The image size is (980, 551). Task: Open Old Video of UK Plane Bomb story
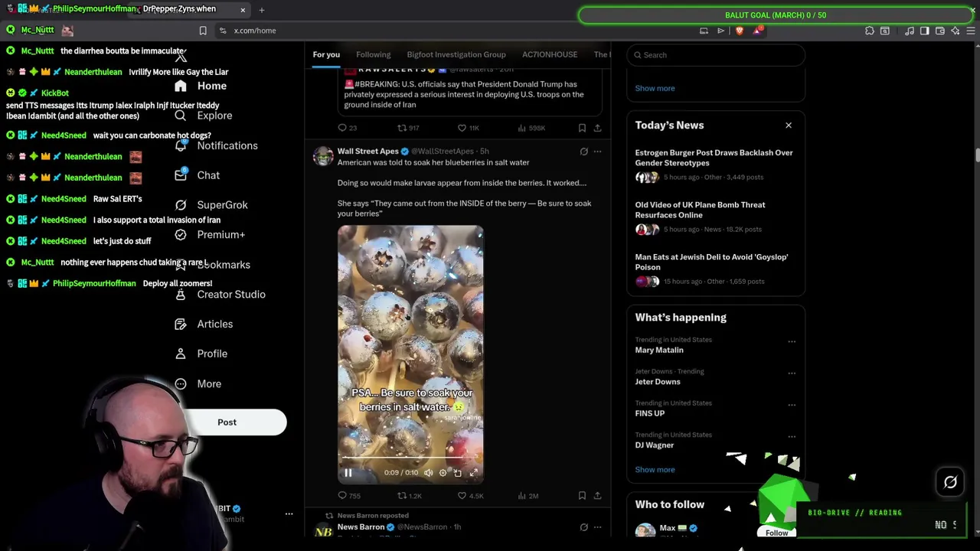(x=714, y=216)
